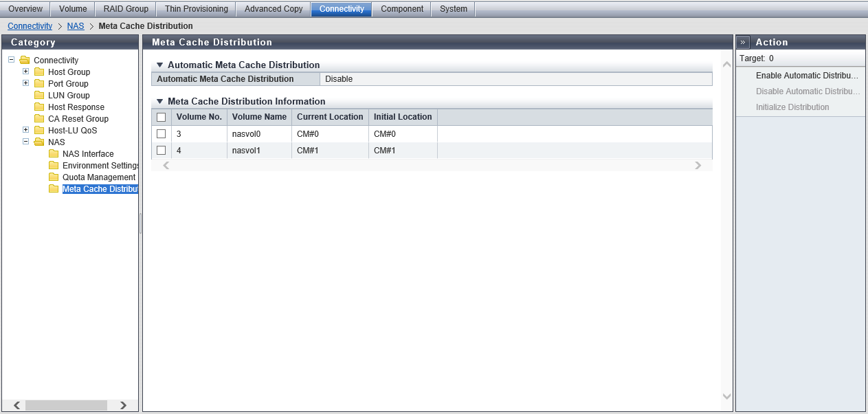Toggle the select-all checkbox in table header

(x=162, y=117)
